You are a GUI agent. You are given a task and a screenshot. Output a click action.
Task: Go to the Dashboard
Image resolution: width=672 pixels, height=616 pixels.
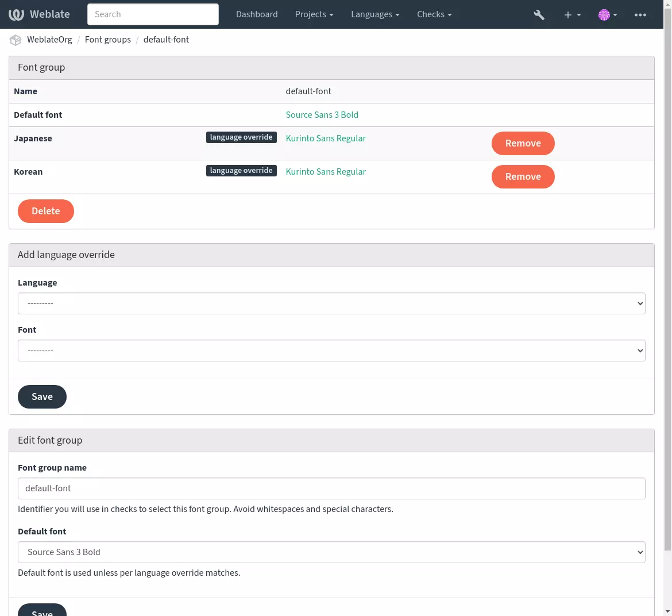pyautogui.click(x=257, y=14)
